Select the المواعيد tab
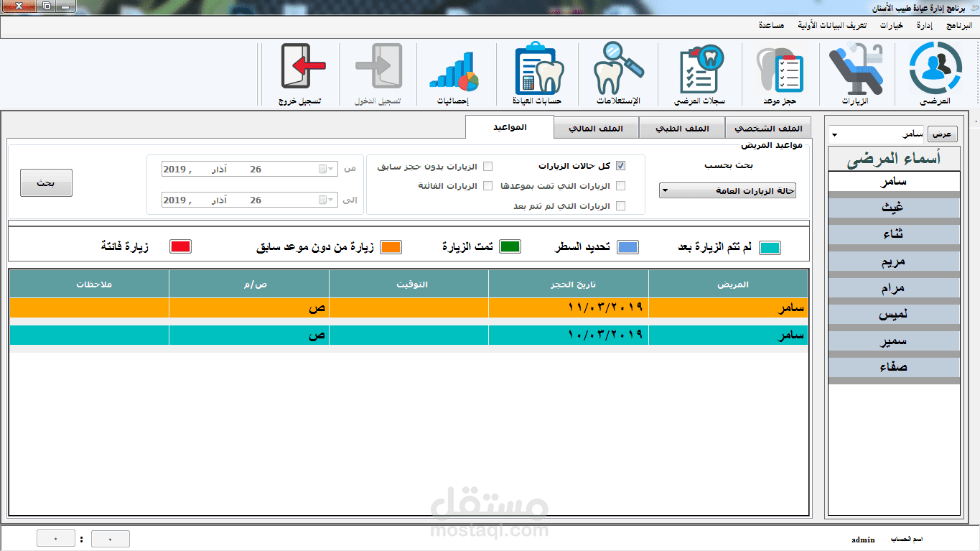Image resolution: width=980 pixels, height=551 pixels. click(510, 127)
